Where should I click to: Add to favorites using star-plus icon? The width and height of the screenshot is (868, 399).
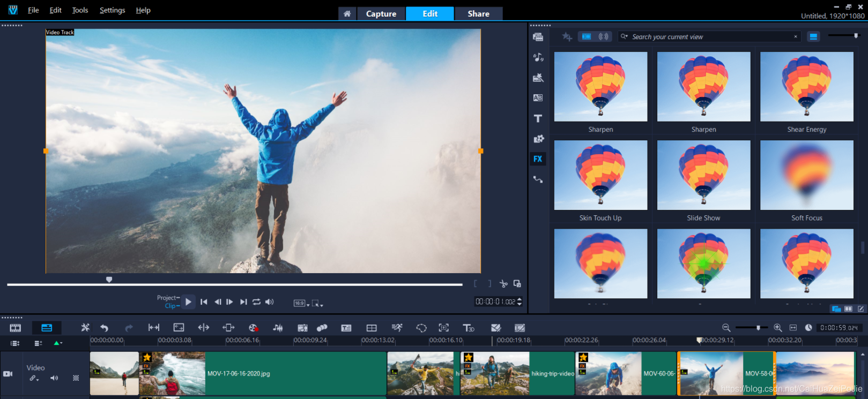coord(567,37)
